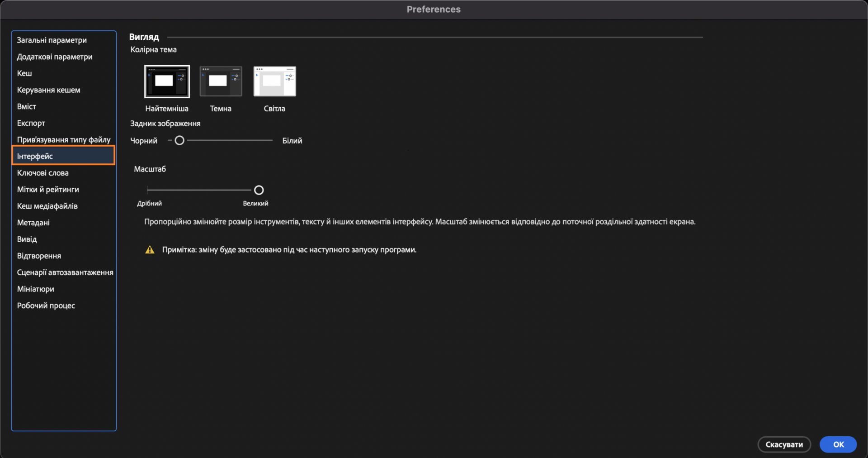Select the Найтемніша color theme thumbnail
Screen dimensions: 868x458
pos(167,81)
